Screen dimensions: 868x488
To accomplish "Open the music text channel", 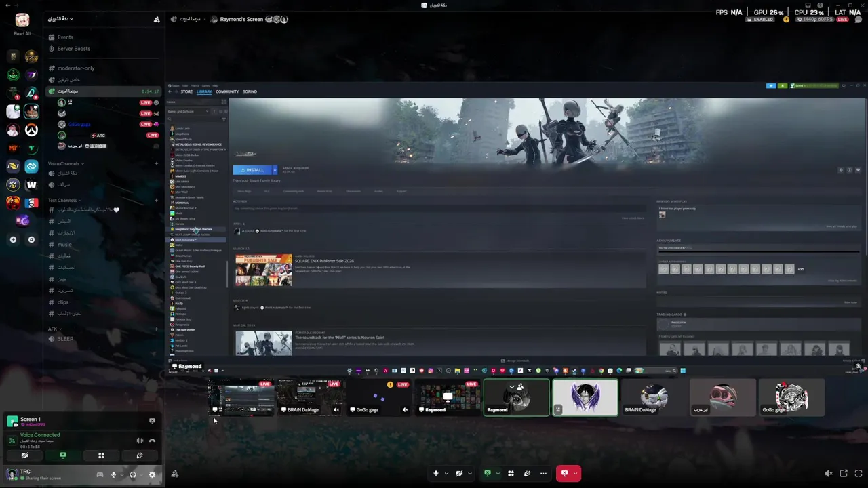I will point(64,245).
